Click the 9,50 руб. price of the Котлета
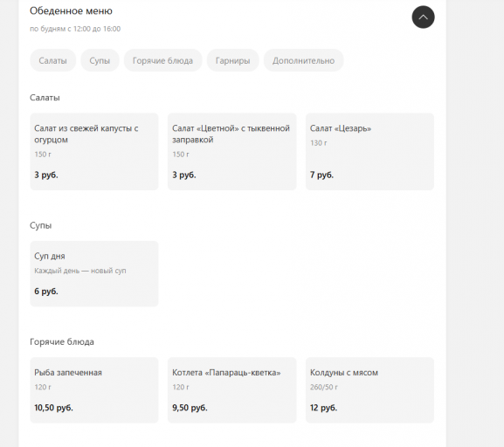This screenshot has width=504, height=447. click(190, 408)
